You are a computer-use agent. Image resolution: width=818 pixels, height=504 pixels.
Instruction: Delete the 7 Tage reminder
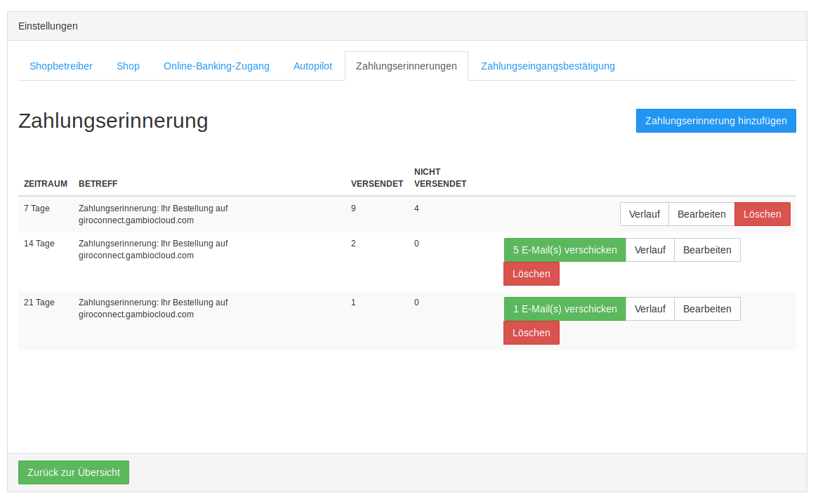tap(762, 214)
